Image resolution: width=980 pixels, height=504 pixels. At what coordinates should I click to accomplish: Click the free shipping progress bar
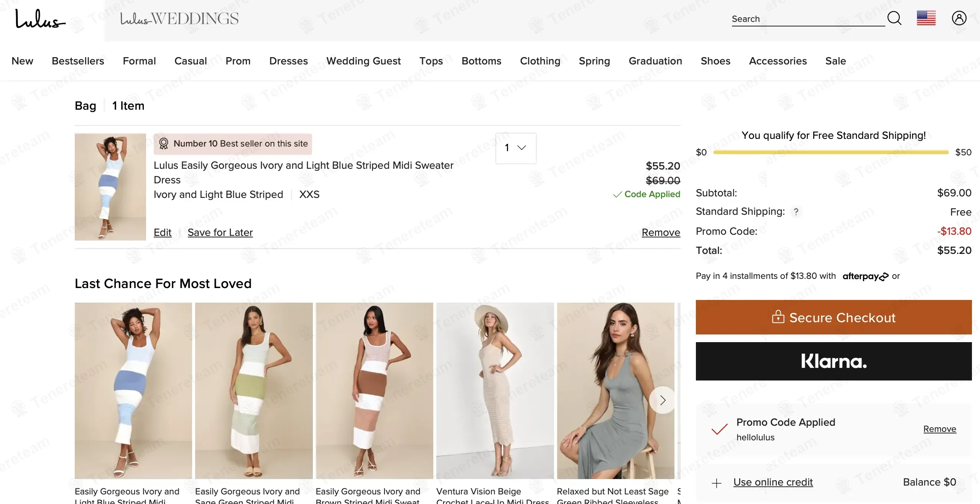point(830,152)
